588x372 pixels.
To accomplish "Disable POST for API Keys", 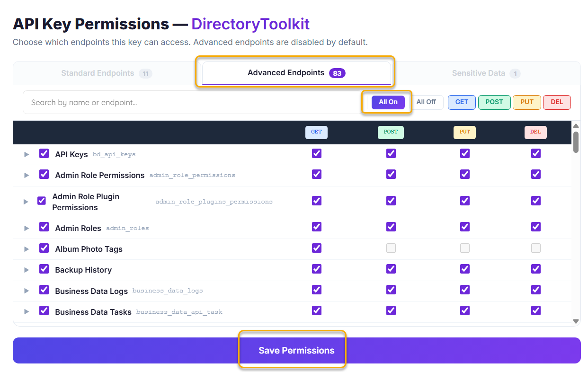I will click(x=391, y=153).
